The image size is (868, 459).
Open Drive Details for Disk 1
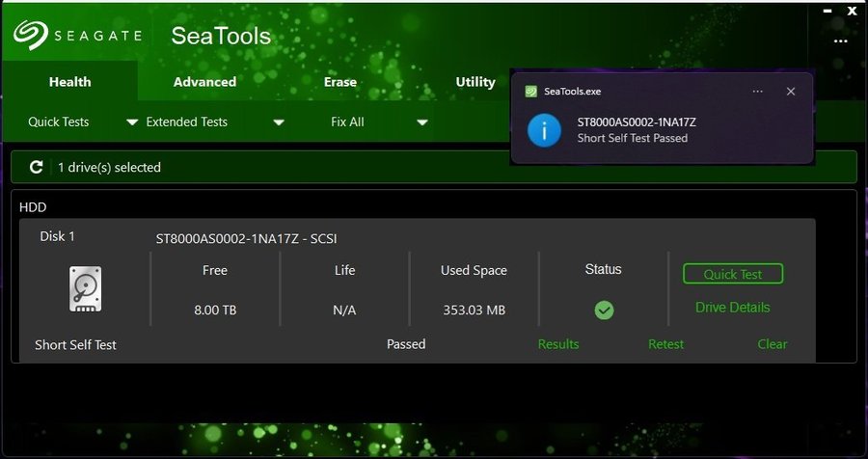[732, 308]
